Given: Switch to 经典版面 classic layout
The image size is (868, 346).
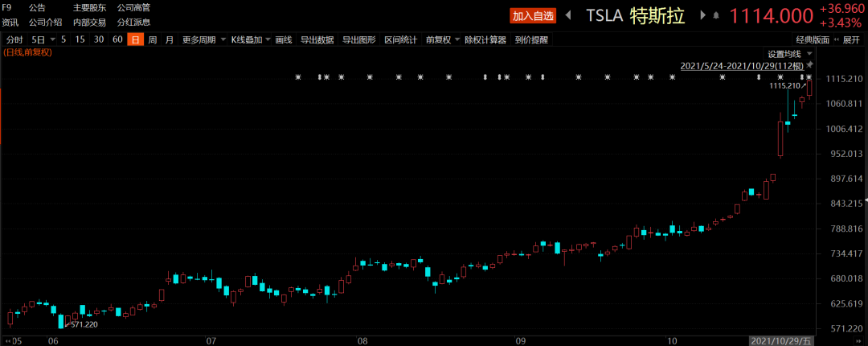Looking at the screenshot, I should point(813,40).
